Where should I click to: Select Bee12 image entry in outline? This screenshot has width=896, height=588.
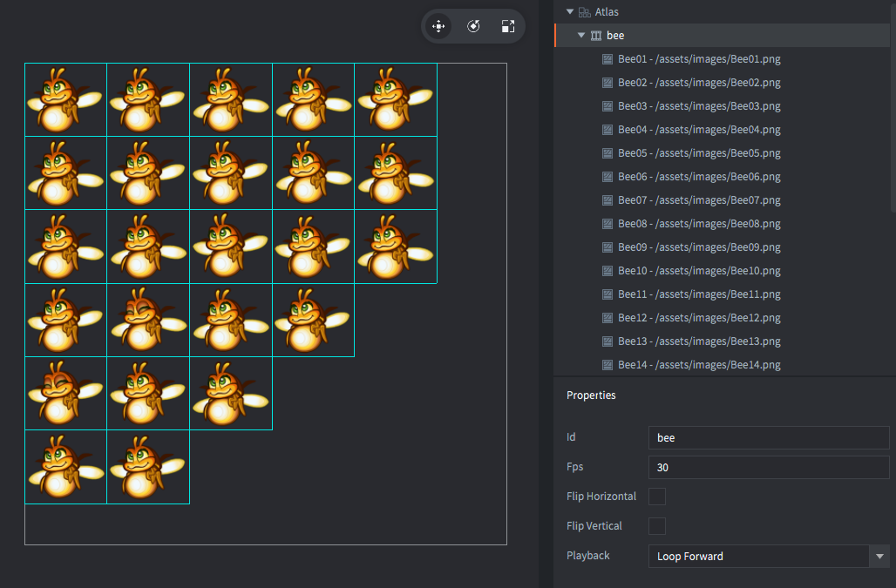click(x=699, y=318)
